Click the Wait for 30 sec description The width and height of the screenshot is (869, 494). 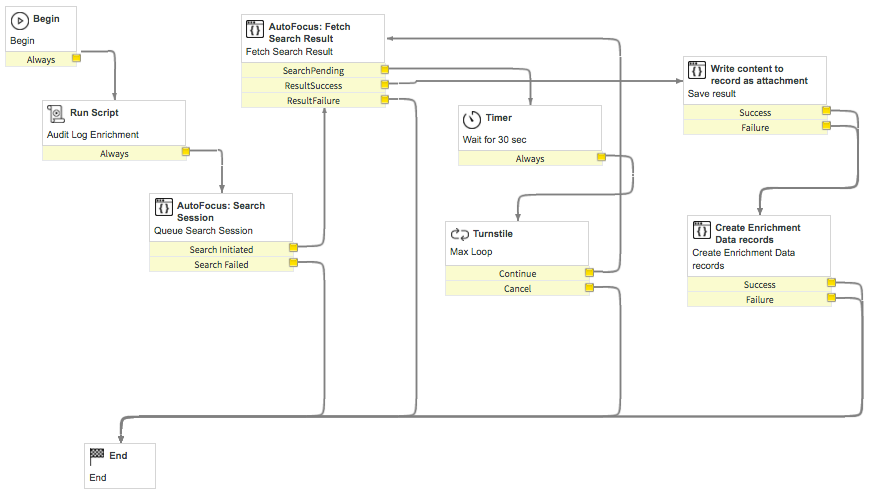[x=494, y=140]
